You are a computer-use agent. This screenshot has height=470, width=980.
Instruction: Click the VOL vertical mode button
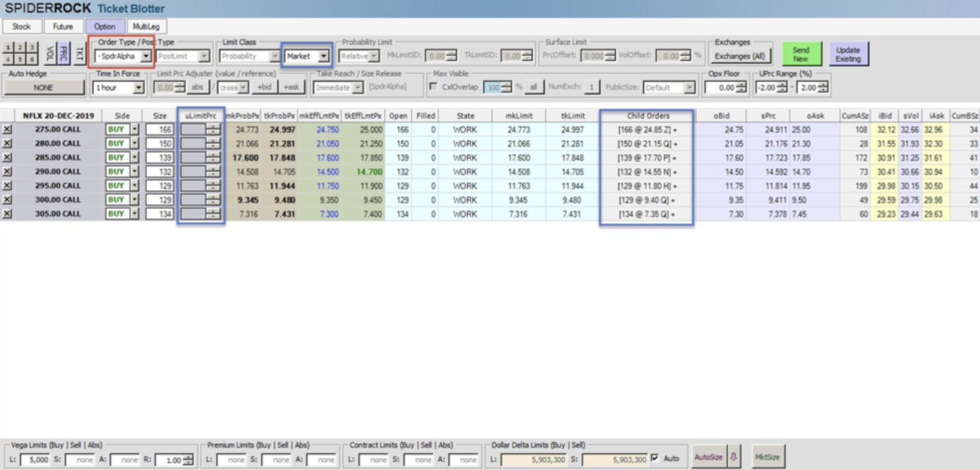(x=50, y=54)
